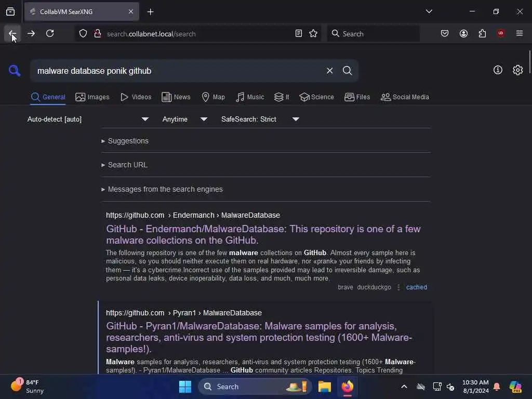The width and height of the screenshot is (532, 399).
Task: Open the Endermanch/MalwareDatabase result title
Action: (263, 234)
